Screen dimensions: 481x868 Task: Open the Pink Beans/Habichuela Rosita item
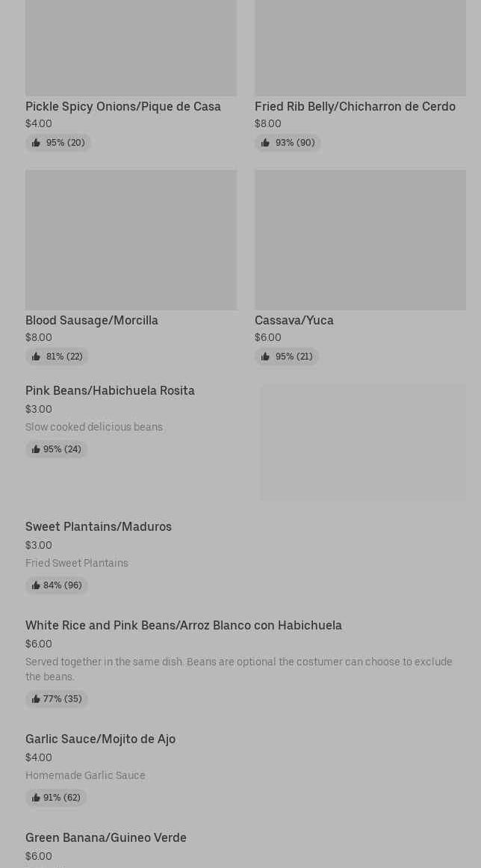coord(110,390)
